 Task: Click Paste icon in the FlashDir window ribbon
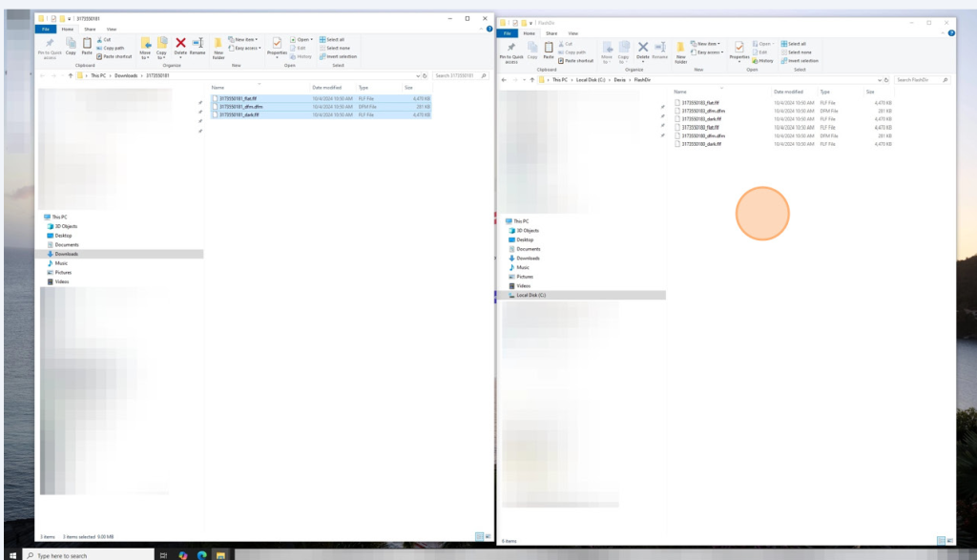(550, 49)
